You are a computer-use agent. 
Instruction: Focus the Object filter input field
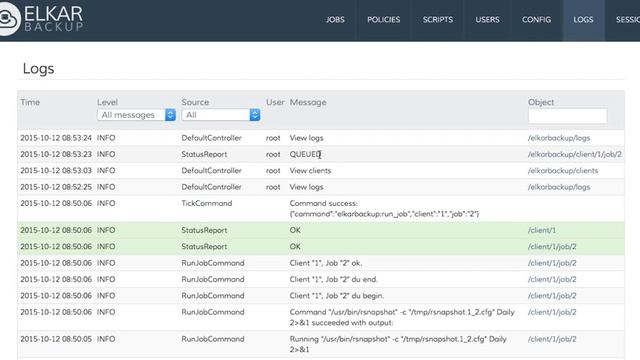567,116
